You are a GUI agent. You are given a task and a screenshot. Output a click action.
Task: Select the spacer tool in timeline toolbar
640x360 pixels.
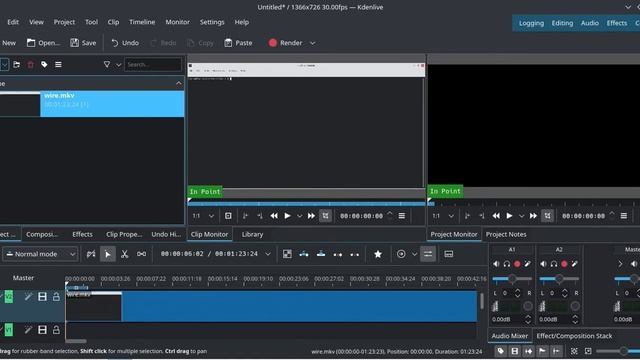(141, 254)
